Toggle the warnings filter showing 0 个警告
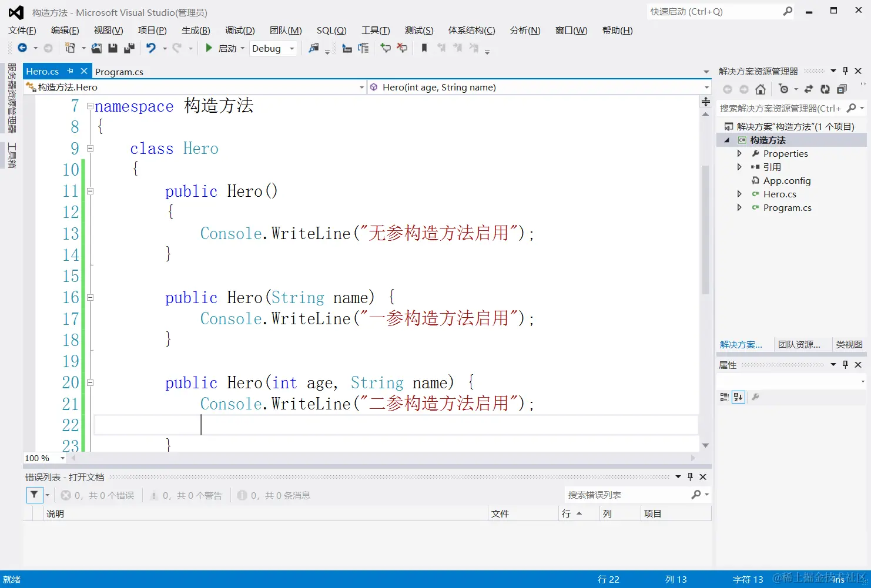The height and width of the screenshot is (588, 871). [x=186, y=495]
